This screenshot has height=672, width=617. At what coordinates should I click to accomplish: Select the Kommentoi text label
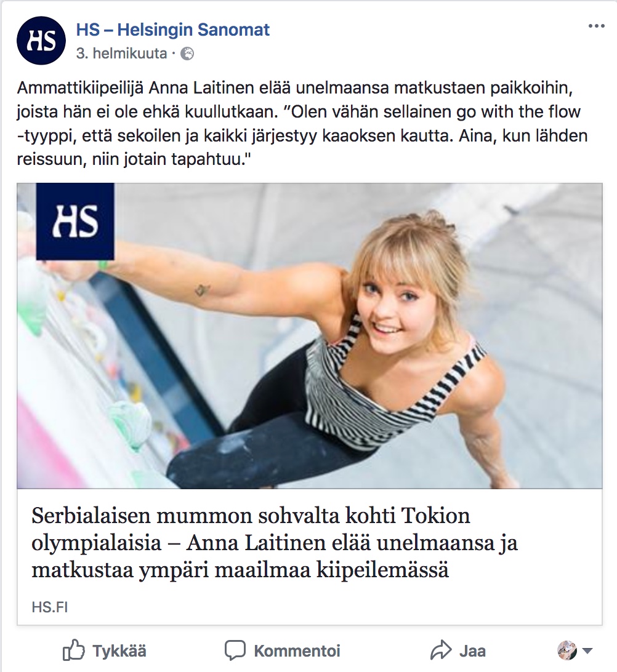pyautogui.click(x=297, y=651)
